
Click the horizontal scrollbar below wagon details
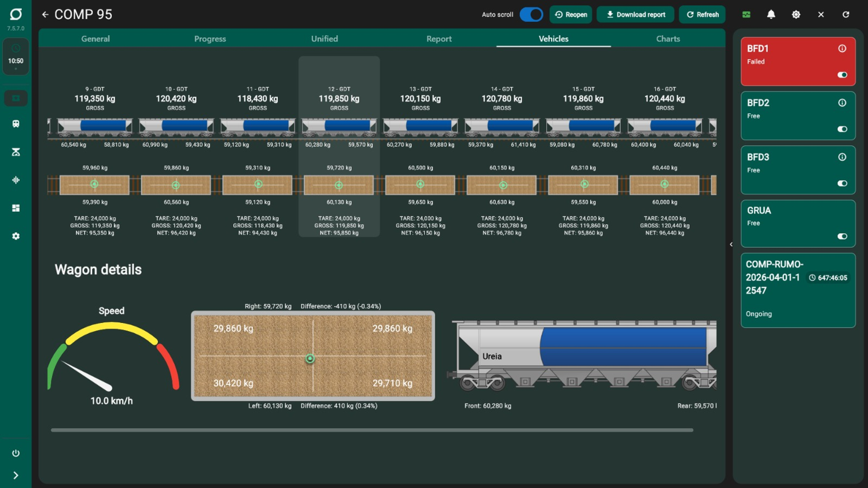372,430
